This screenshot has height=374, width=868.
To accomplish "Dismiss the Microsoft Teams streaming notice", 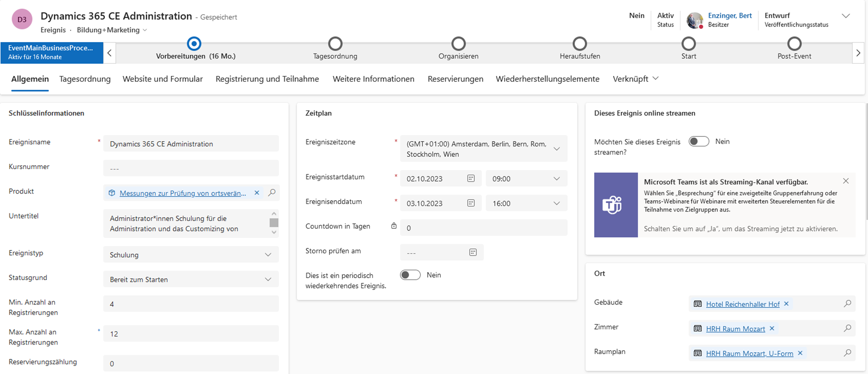I will coord(846,181).
